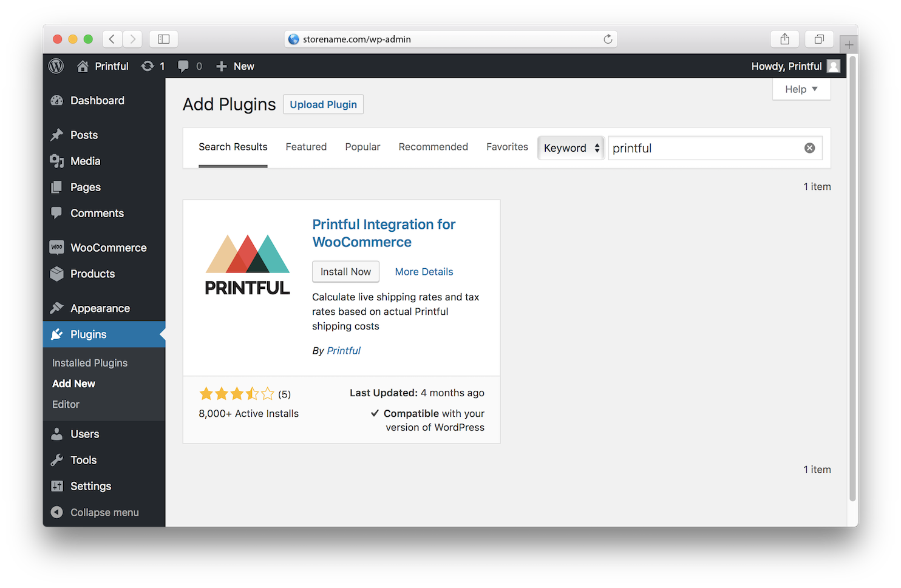Image resolution: width=901 pixels, height=588 pixels.
Task: Show all tabs overview button
Action: pos(819,39)
